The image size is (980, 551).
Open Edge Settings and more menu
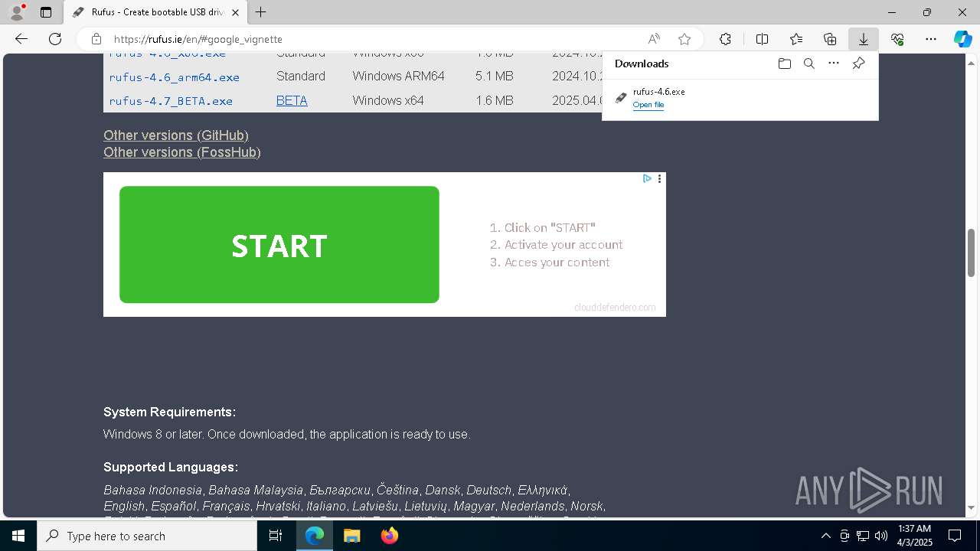click(x=931, y=39)
